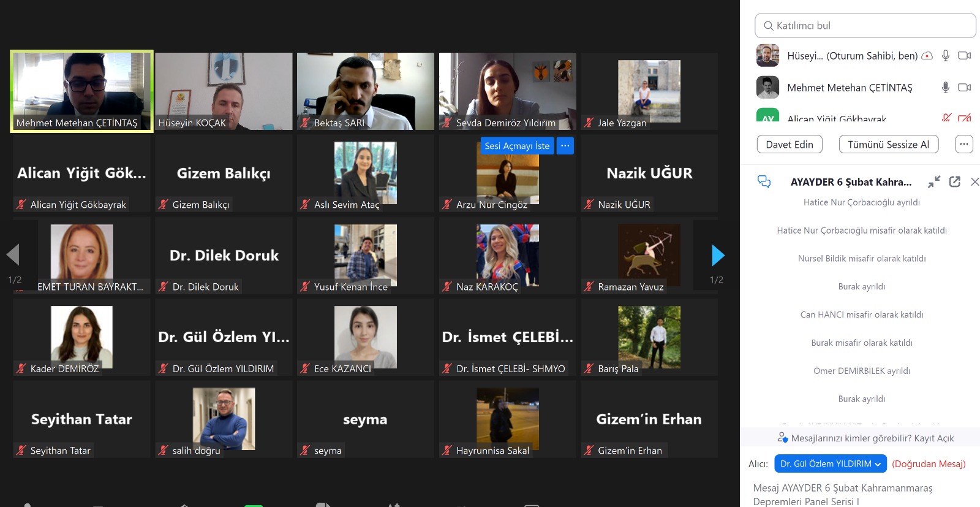
Task: Click the search magnifier in Katılımcı bul
Action: (x=768, y=26)
